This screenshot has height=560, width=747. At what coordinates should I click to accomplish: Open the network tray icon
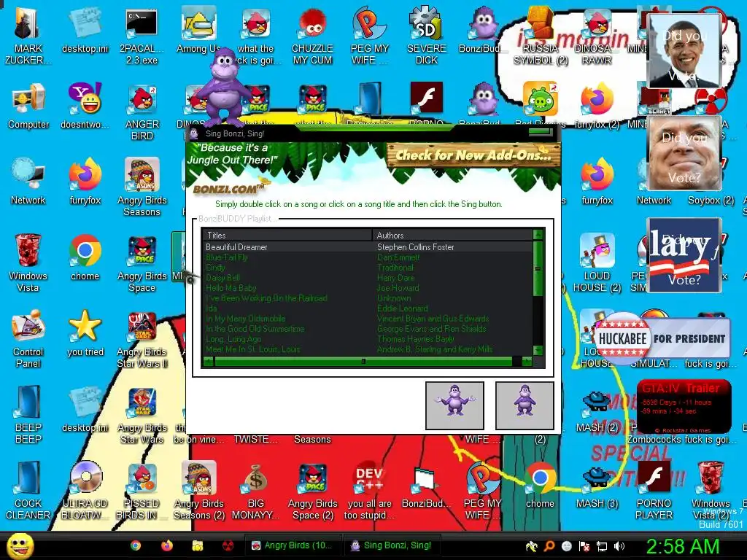602,546
